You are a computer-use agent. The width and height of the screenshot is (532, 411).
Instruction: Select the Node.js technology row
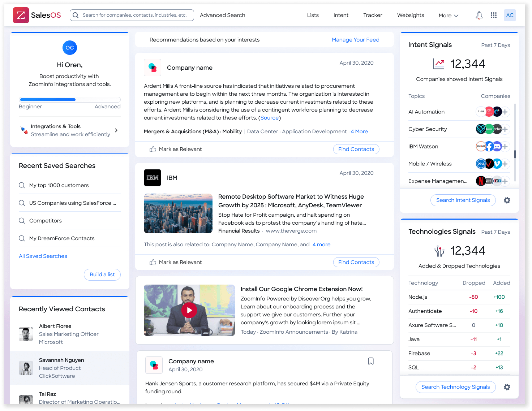459,297
